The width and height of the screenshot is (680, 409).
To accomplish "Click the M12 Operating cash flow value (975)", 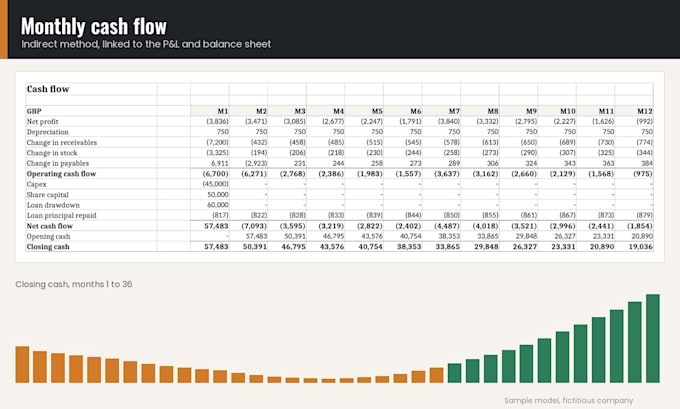I will tap(643, 173).
